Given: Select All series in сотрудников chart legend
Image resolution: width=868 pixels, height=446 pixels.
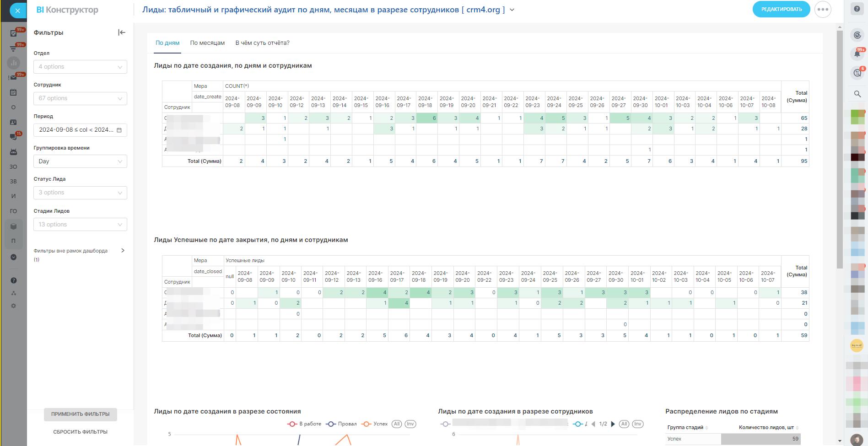Looking at the screenshot, I should click(624, 424).
